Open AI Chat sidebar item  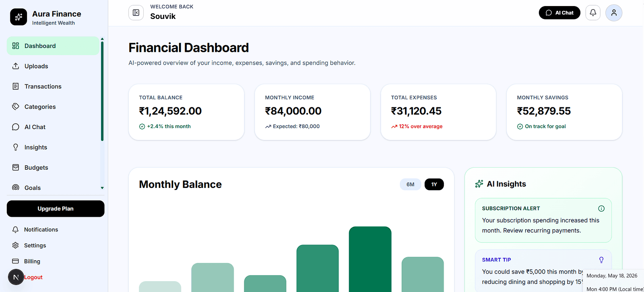click(x=53, y=127)
